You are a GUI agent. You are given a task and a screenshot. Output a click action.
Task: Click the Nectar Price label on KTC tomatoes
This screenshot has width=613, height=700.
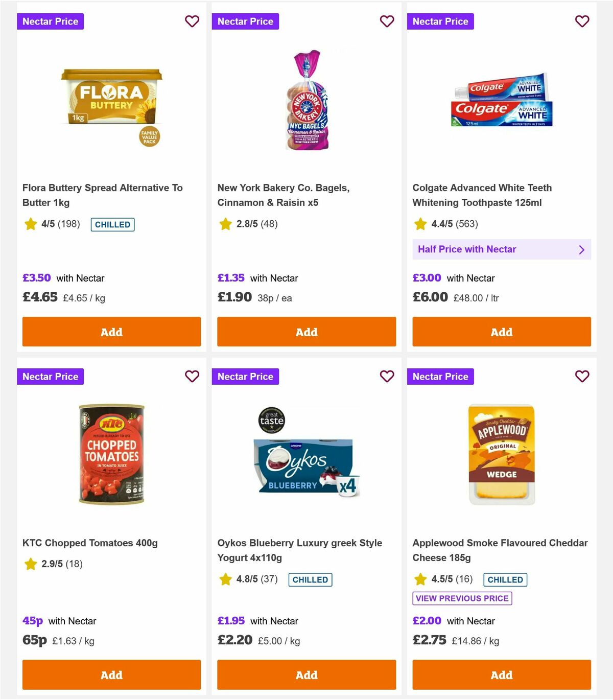tap(50, 377)
